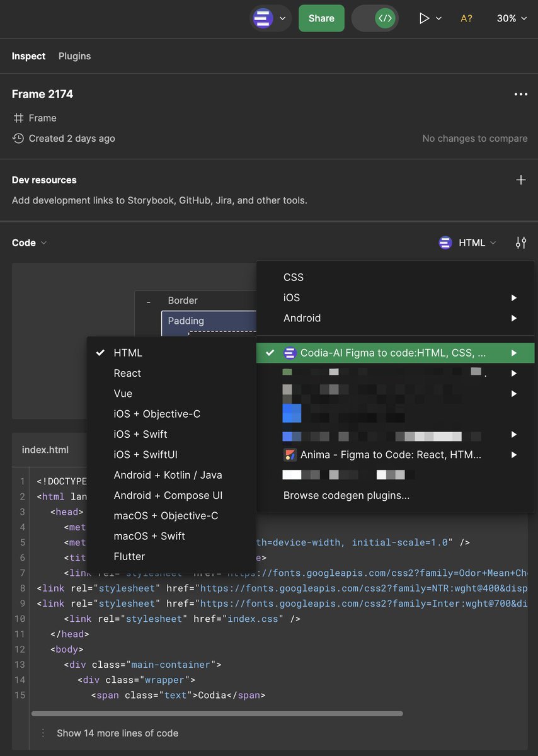Click the Border label in box model
The image size is (538, 756).
click(x=183, y=301)
